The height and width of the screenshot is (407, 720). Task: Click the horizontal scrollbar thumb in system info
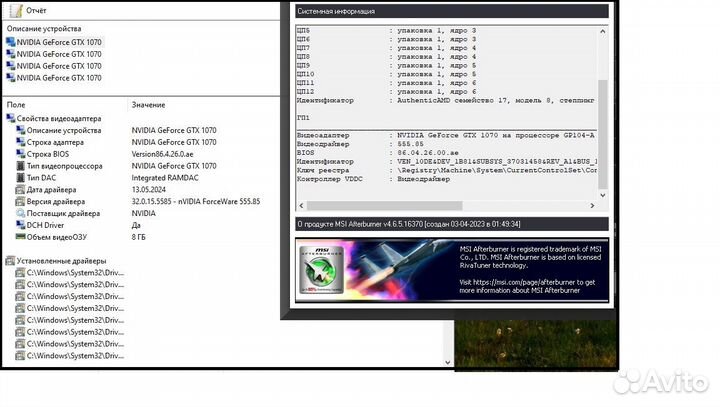click(384, 205)
